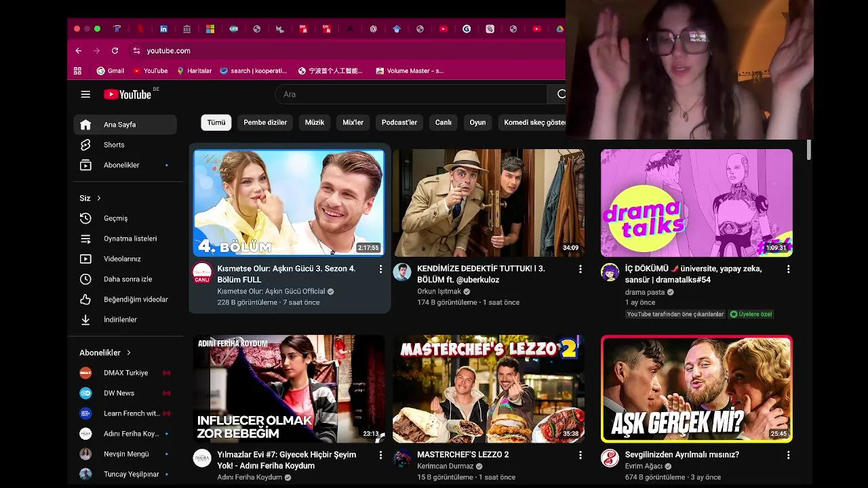Screen dimensions: 868x488
Task: Switch to the Google G browser tab
Action: 467,29
